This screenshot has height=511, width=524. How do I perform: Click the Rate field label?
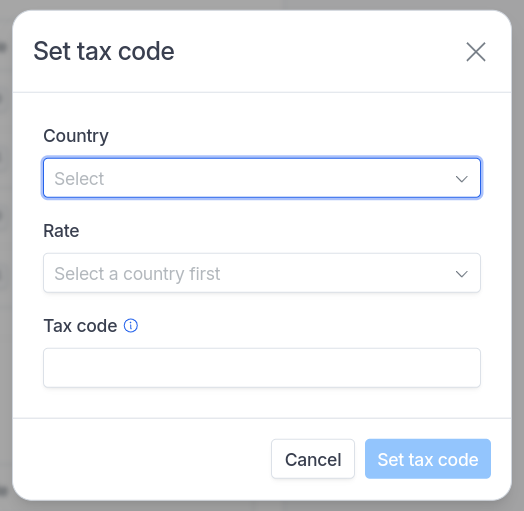pos(61,231)
